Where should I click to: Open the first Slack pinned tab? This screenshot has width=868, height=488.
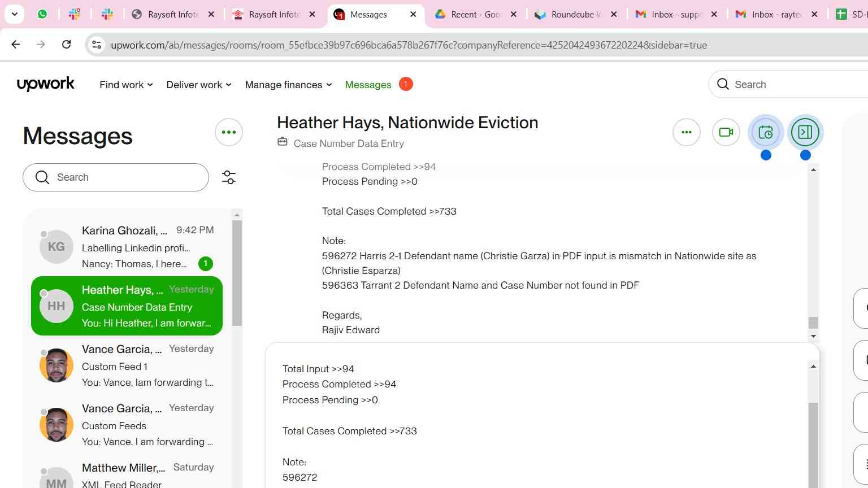pyautogui.click(x=75, y=14)
